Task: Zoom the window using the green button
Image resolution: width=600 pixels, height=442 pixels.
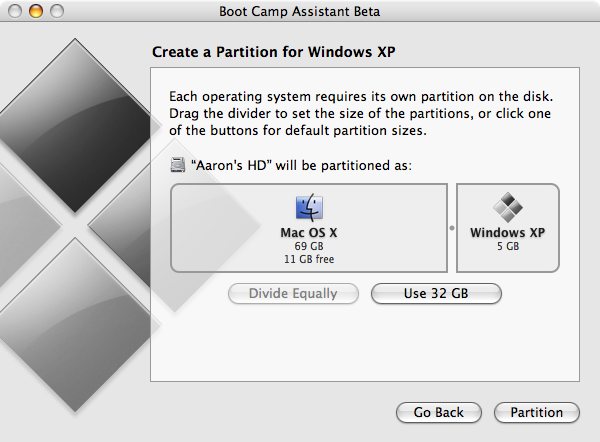Action: click(x=57, y=12)
